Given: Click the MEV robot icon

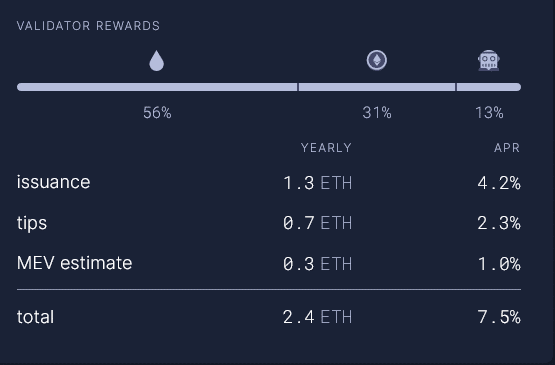Looking at the screenshot, I should coord(488,60).
